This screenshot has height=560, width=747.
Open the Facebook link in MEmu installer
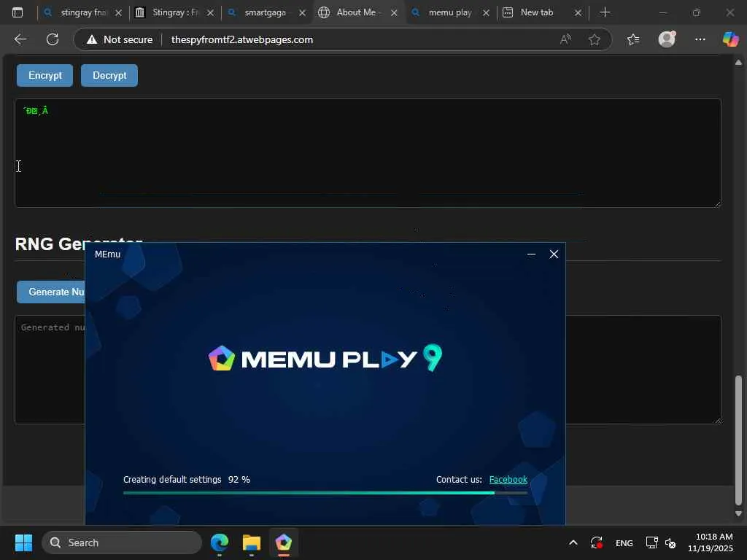(x=508, y=480)
